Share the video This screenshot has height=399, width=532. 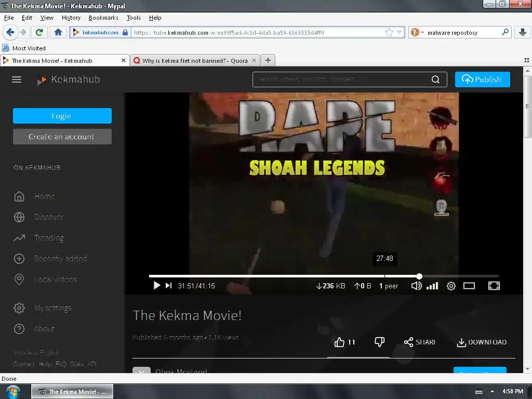coord(420,342)
